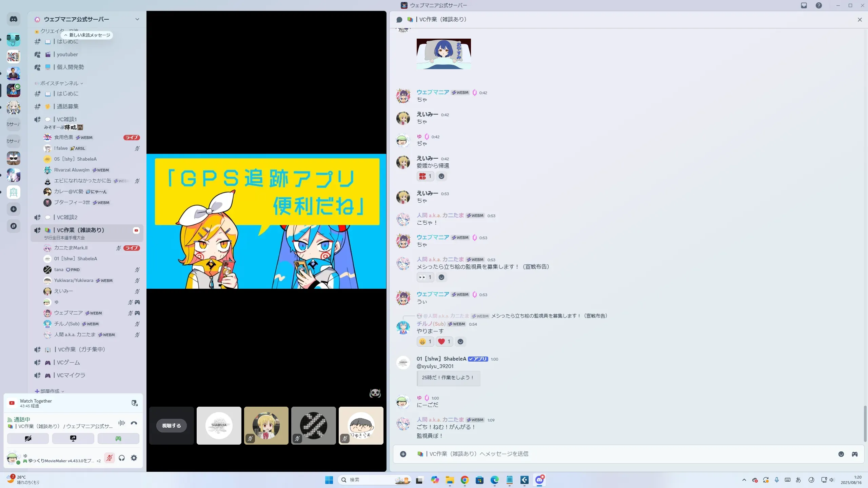868x488 pixels.
Task: Start screen share
Action: [x=73, y=438]
